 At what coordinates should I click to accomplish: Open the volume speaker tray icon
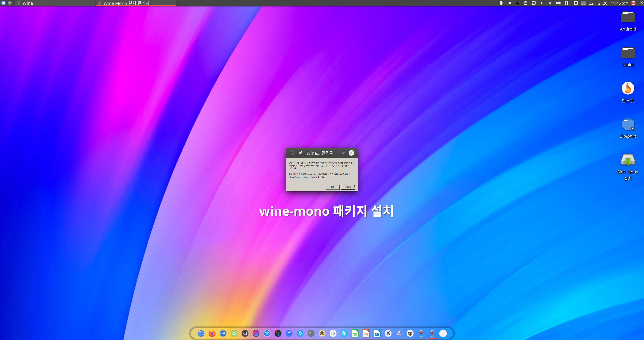558,3
